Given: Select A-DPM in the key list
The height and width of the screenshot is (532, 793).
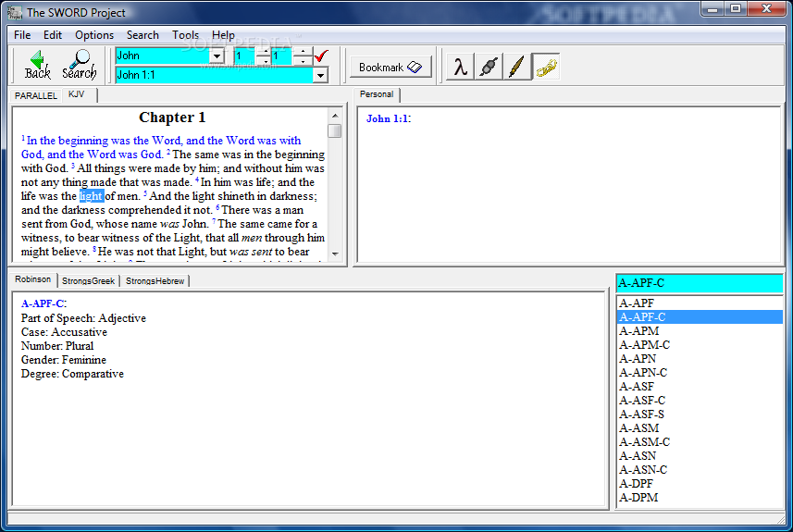Looking at the screenshot, I should tap(700, 498).
